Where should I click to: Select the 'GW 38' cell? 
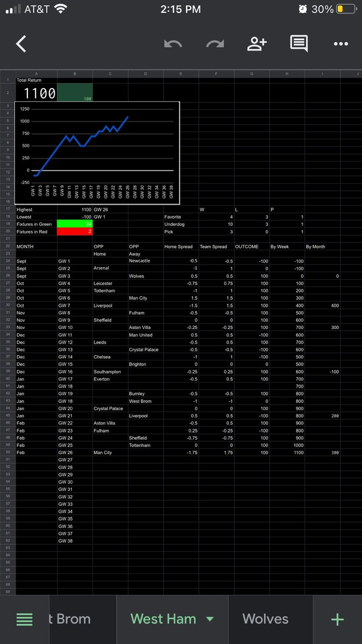click(x=75, y=541)
